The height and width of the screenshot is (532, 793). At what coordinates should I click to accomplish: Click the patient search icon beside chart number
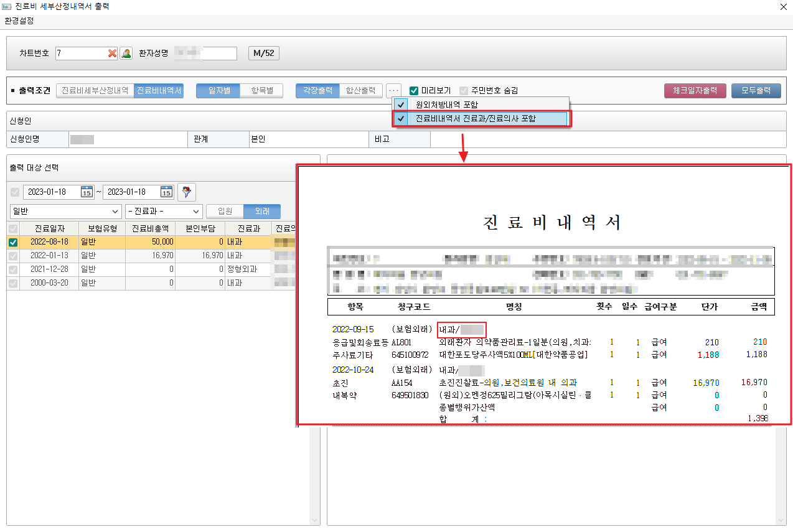pos(126,54)
